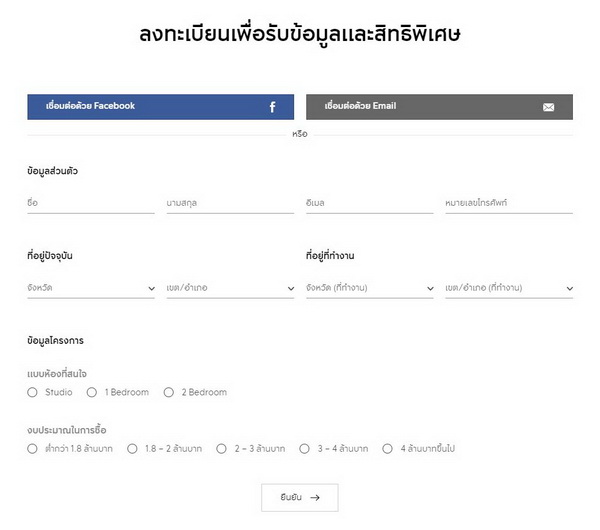Choose budget 3 - 4 ล้านบาท
The width and height of the screenshot is (600, 530).
pos(305,449)
